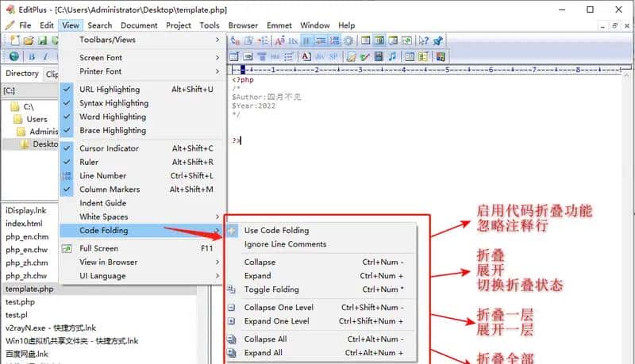
Task: Select Collapse One Level entry
Action: 321,308
